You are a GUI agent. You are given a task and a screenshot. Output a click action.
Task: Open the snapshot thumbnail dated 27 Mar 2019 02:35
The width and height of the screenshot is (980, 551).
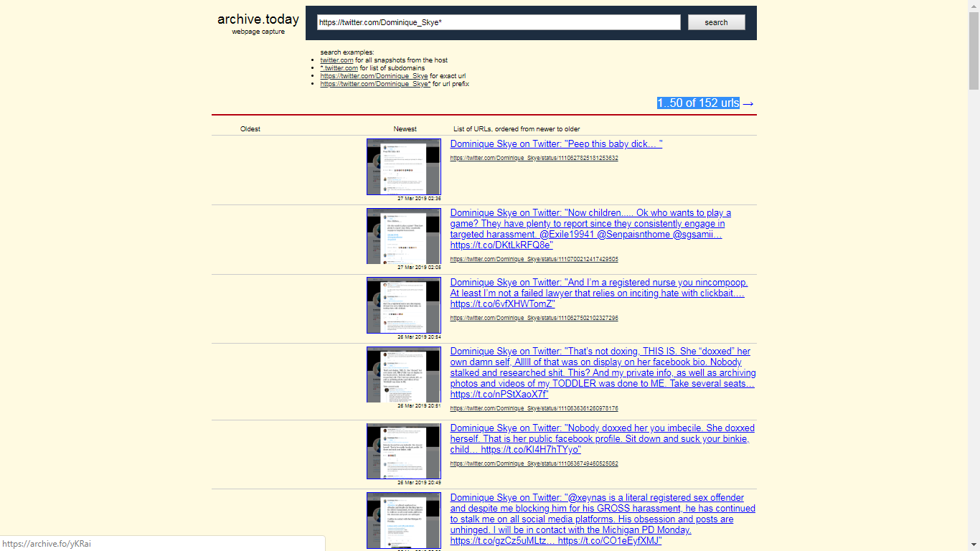tap(404, 166)
